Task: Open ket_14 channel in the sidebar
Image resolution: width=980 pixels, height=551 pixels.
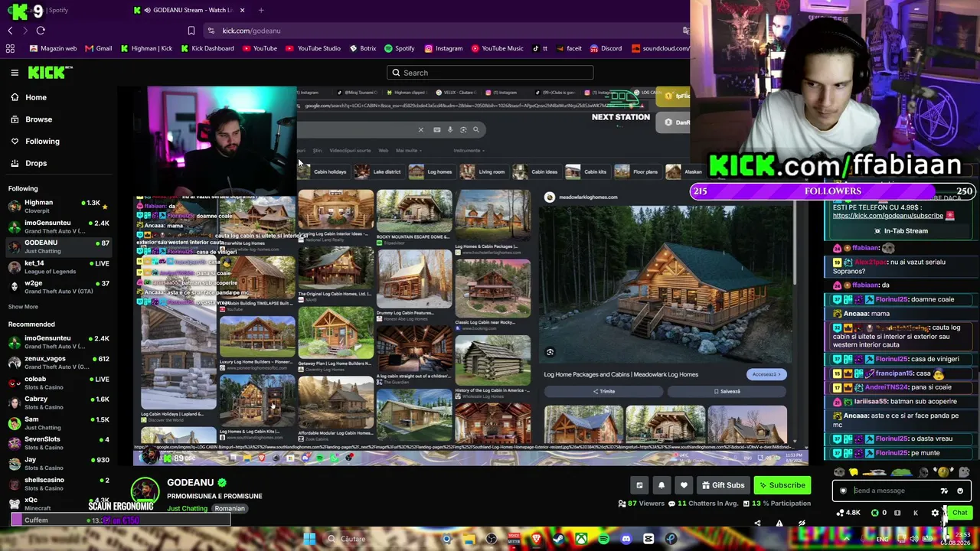Action: (57, 266)
